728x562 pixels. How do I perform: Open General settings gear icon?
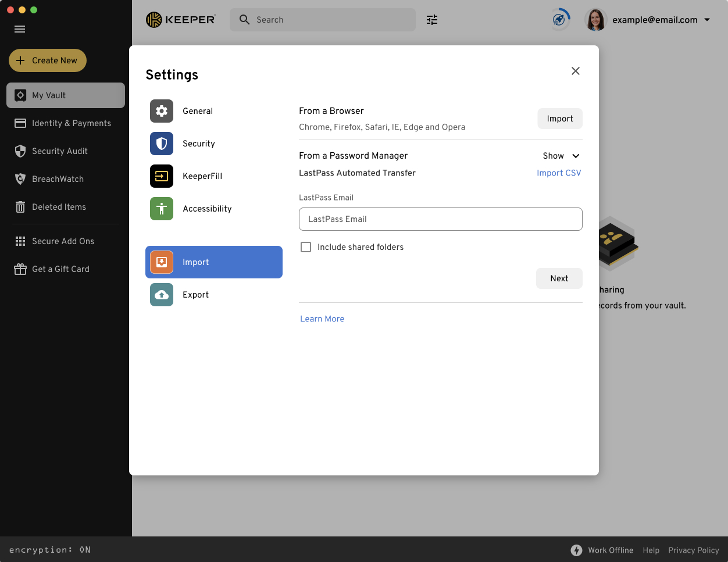click(x=162, y=111)
